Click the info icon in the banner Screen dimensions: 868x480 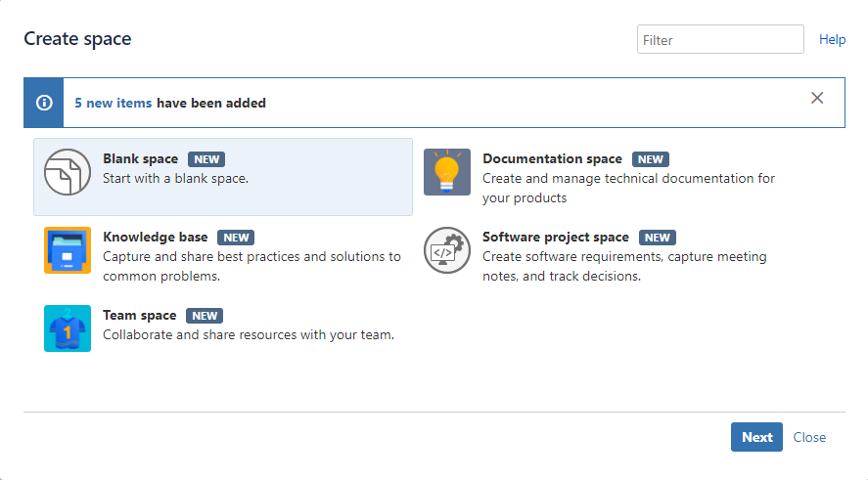point(44,103)
